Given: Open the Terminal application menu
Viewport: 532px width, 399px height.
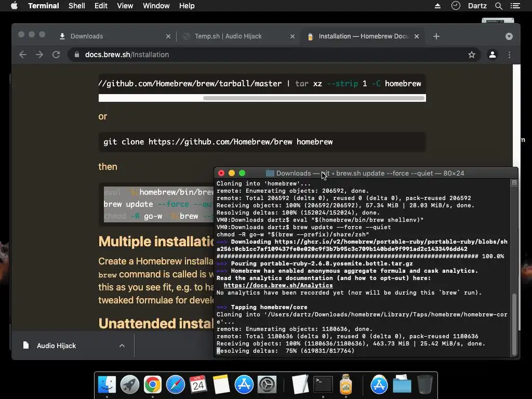Looking at the screenshot, I should [x=44, y=6].
